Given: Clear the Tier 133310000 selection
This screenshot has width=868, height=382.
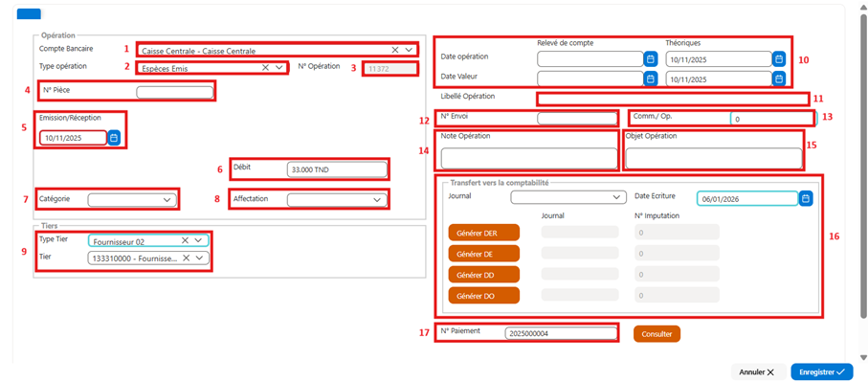Looking at the screenshot, I should 187,258.
